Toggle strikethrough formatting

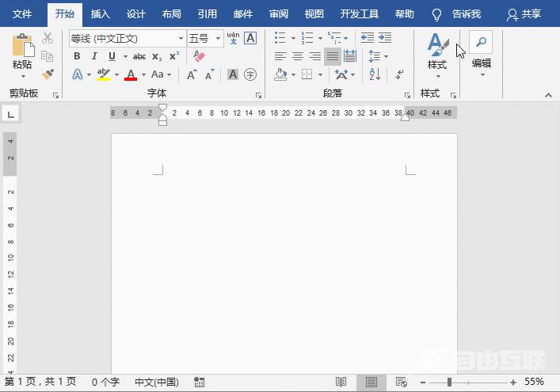click(139, 56)
